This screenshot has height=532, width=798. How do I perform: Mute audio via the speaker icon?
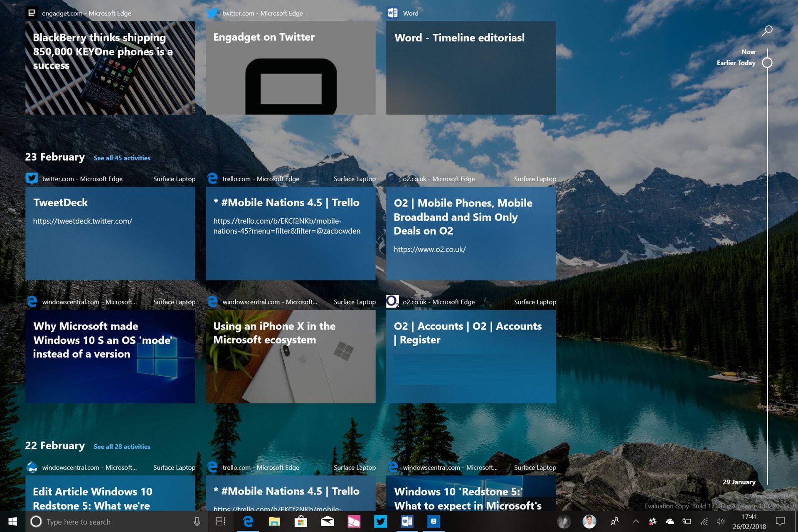(x=721, y=522)
